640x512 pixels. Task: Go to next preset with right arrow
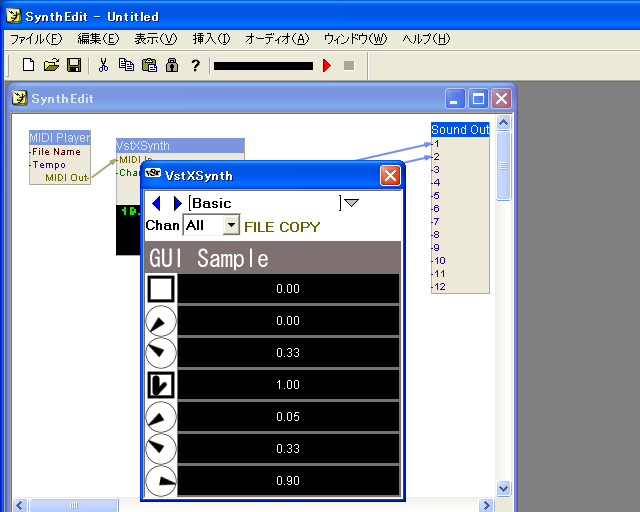177,203
